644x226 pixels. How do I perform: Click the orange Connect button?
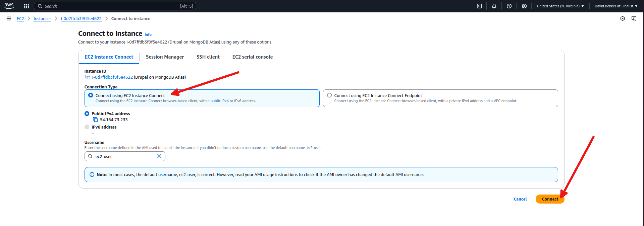tap(550, 199)
